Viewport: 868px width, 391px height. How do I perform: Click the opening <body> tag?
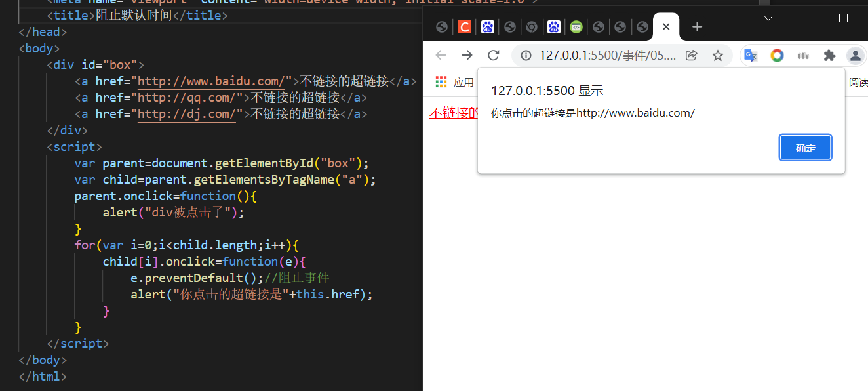click(x=39, y=49)
